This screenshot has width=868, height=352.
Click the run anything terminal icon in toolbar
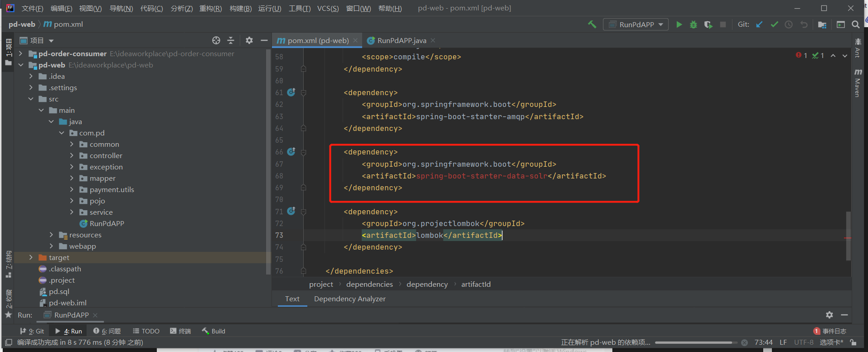(841, 24)
